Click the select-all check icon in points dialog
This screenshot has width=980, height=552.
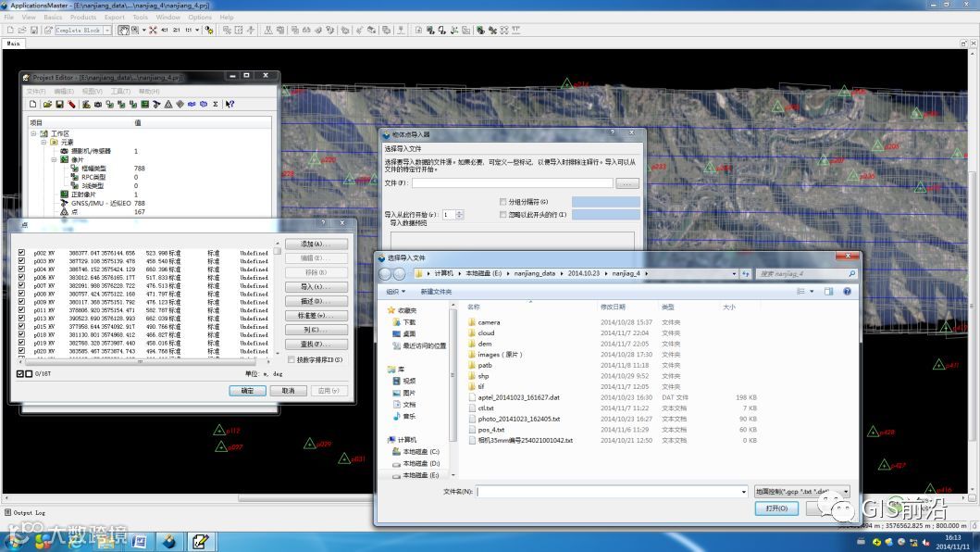click(20, 373)
